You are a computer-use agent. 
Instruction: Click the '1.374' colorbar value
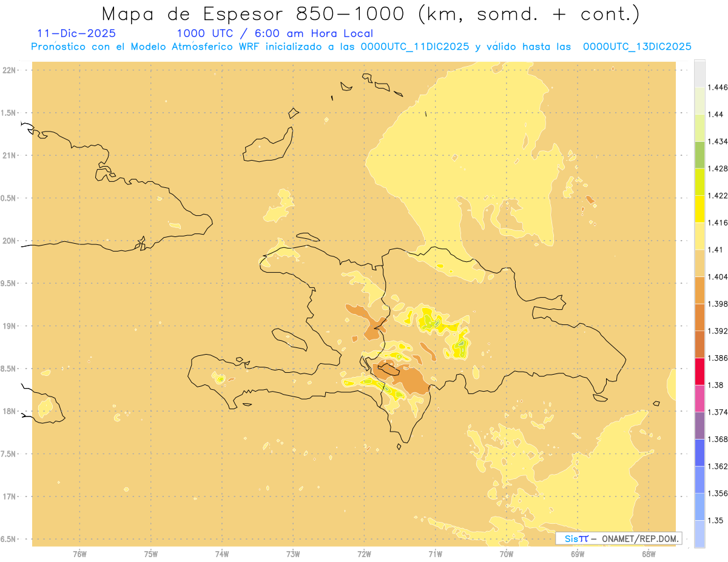coord(718,412)
